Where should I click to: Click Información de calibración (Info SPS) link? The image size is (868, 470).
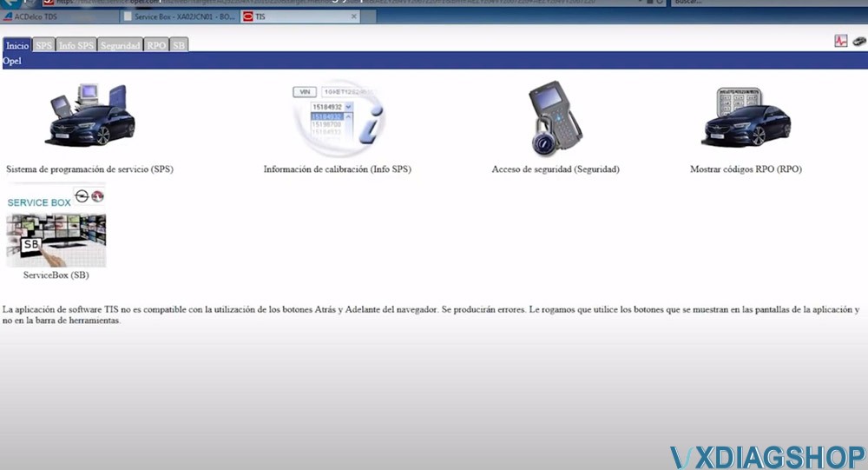tap(337, 169)
